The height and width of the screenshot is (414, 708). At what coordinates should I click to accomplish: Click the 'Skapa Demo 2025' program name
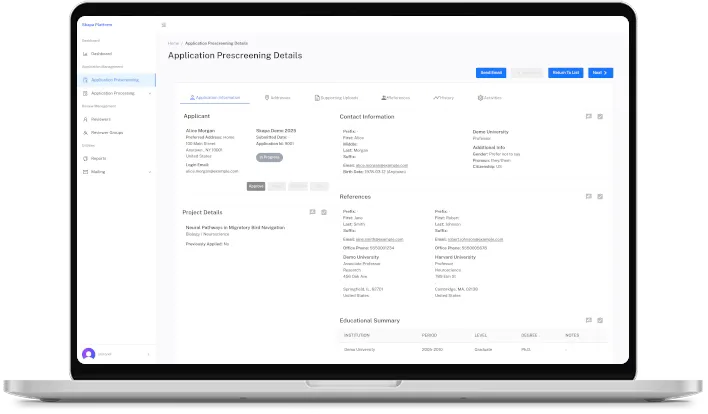[x=276, y=130]
